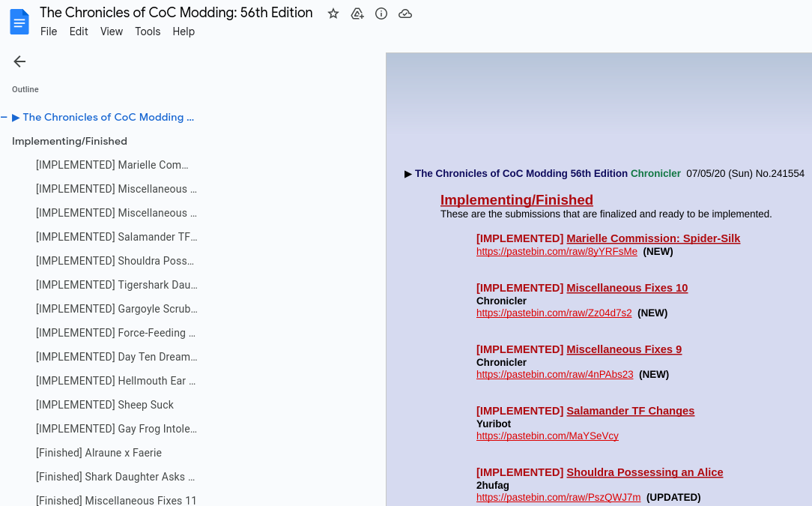Click the add to Drive icon
The image size is (812, 506).
point(357,13)
